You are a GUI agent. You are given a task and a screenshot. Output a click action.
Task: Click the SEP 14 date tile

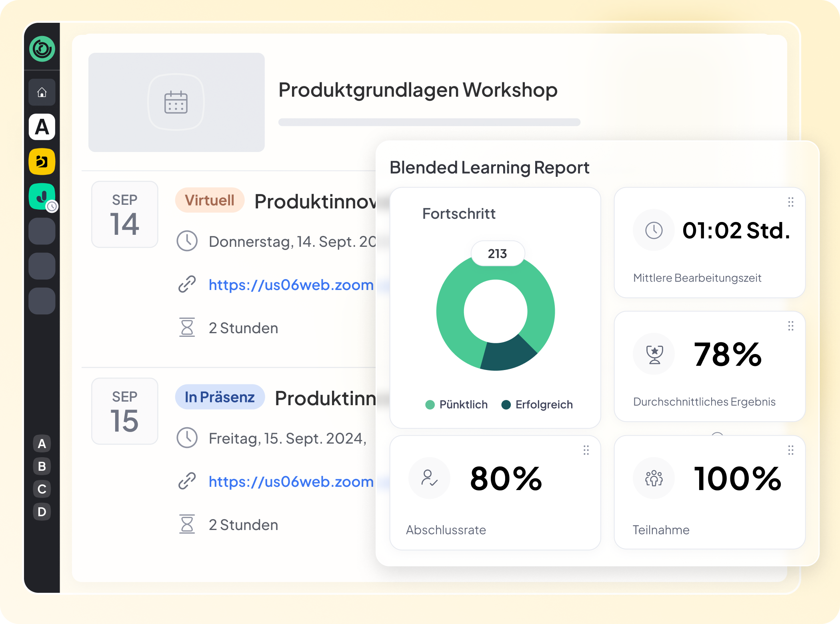click(125, 214)
